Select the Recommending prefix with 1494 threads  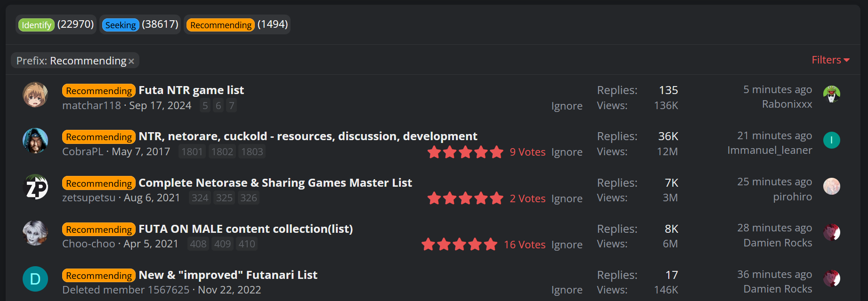[x=221, y=25]
